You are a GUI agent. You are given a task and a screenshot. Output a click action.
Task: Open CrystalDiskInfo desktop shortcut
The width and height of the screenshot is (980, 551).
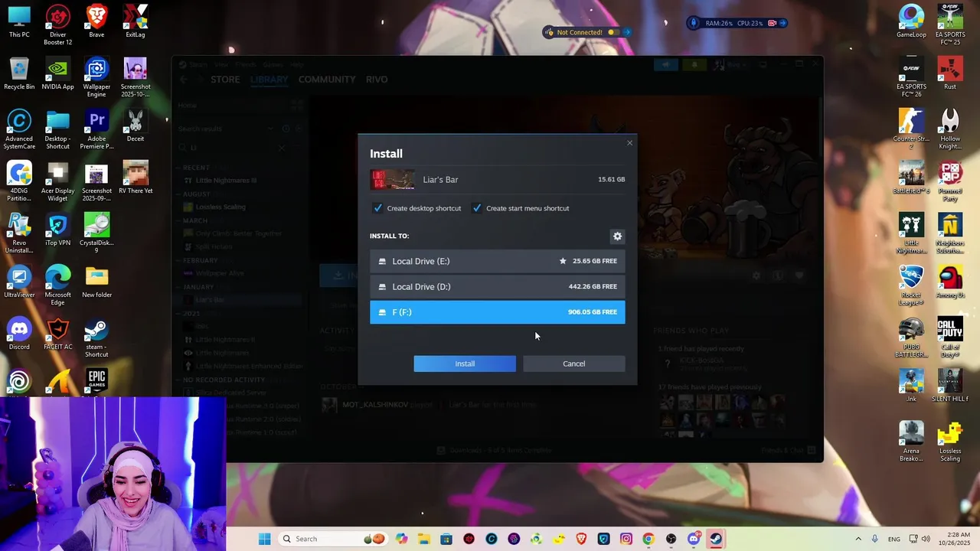[96, 233]
